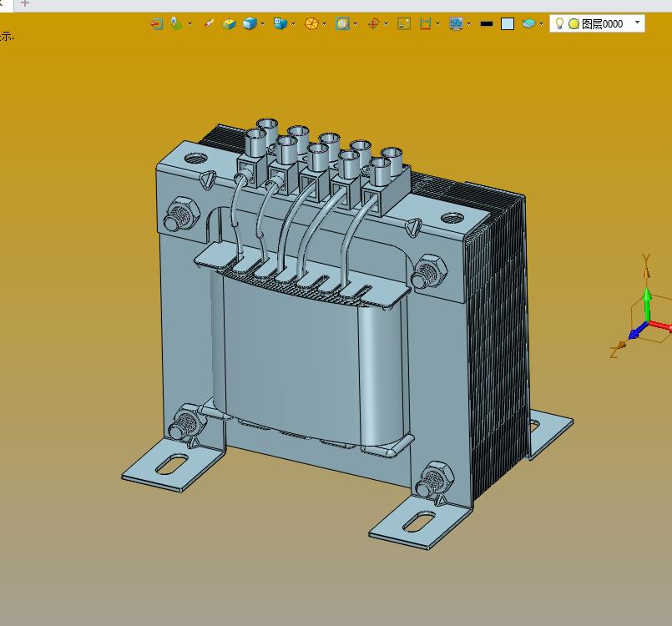Viewport: 672px width, 626px height.
Task: Click the yellow-topped box icon
Action: (x=230, y=23)
